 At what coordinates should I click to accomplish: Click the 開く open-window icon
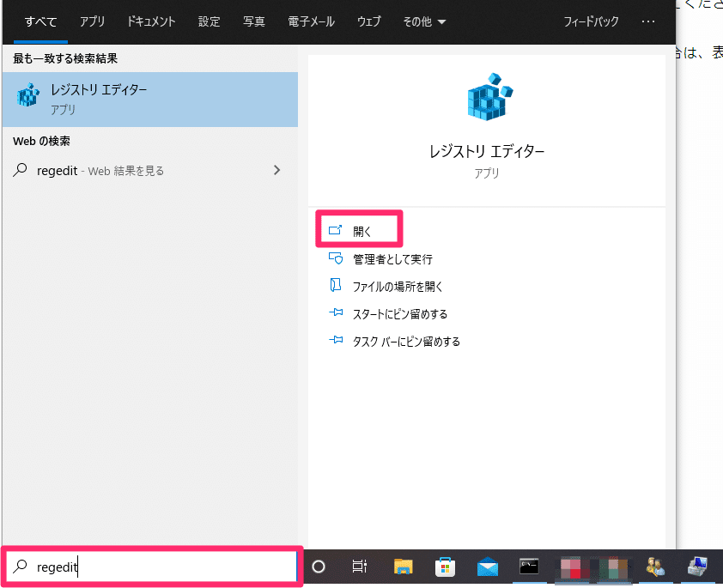335,229
